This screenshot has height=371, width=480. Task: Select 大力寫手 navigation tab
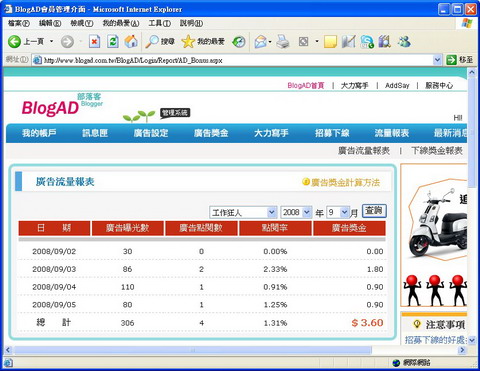point(271,133)
